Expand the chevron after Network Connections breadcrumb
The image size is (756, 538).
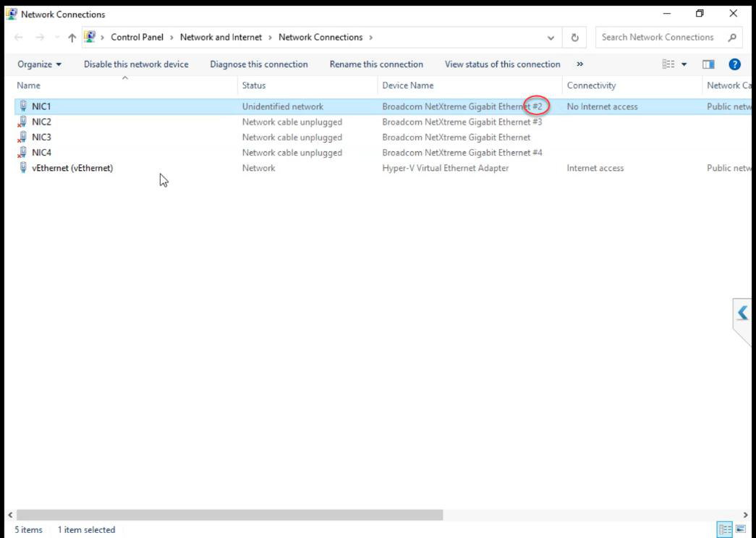tap(371, 38)
